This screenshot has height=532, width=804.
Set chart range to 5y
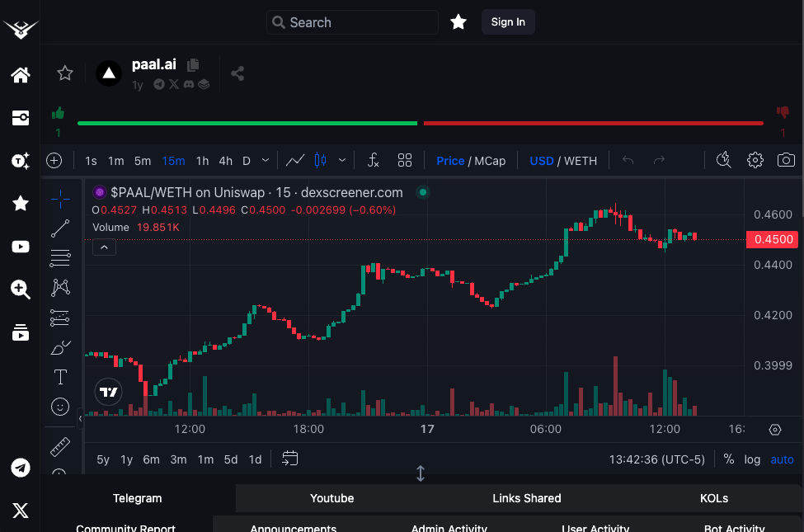coord(103,459)
